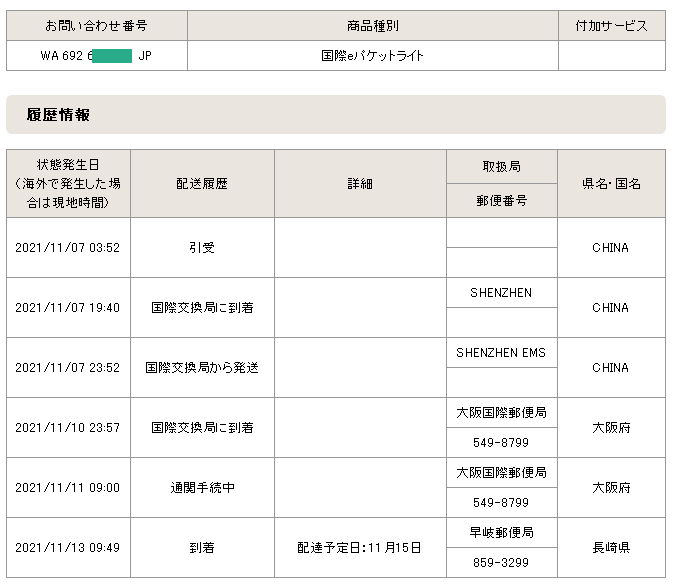Click CHINA in the 23:52 row

coord(610,367)
